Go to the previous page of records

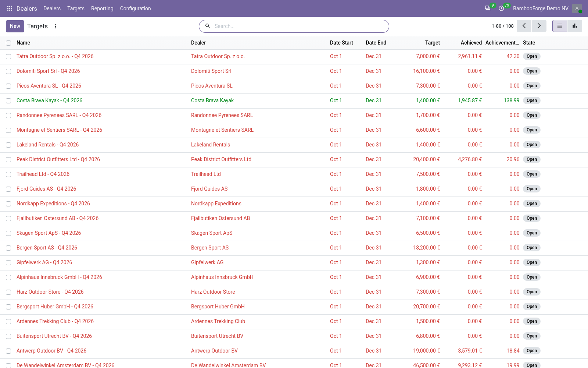click(524, 26)
